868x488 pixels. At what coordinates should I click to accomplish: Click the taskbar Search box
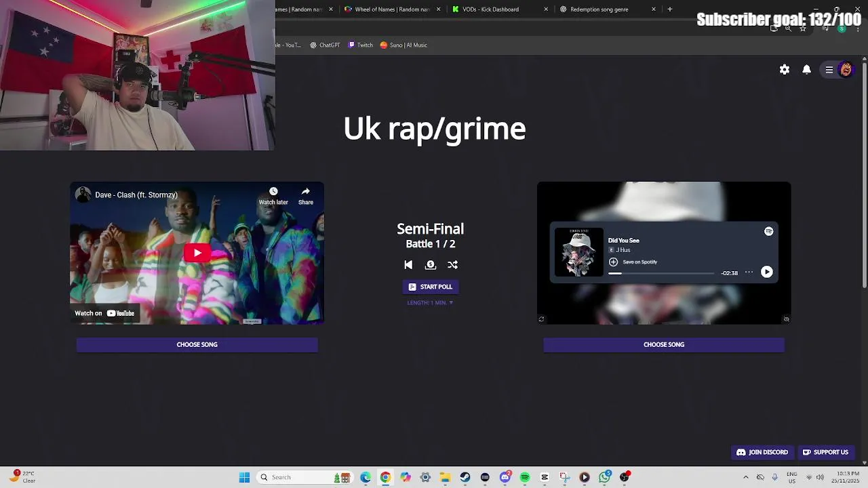pos(304,477)
